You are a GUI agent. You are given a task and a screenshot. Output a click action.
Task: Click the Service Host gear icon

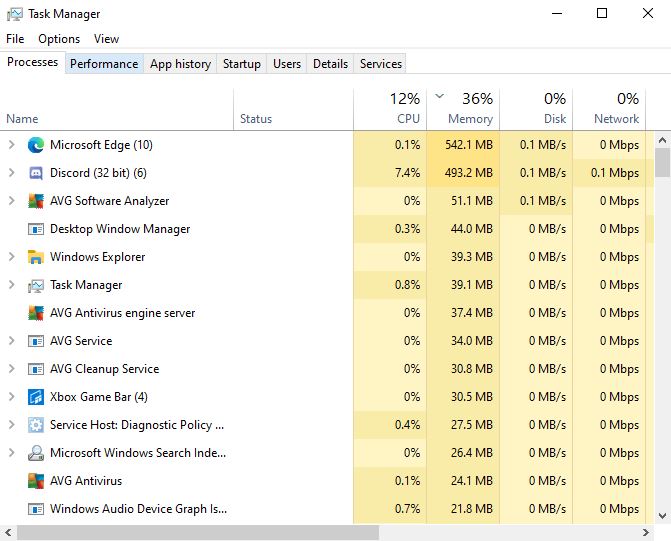[x=36, y=425]
